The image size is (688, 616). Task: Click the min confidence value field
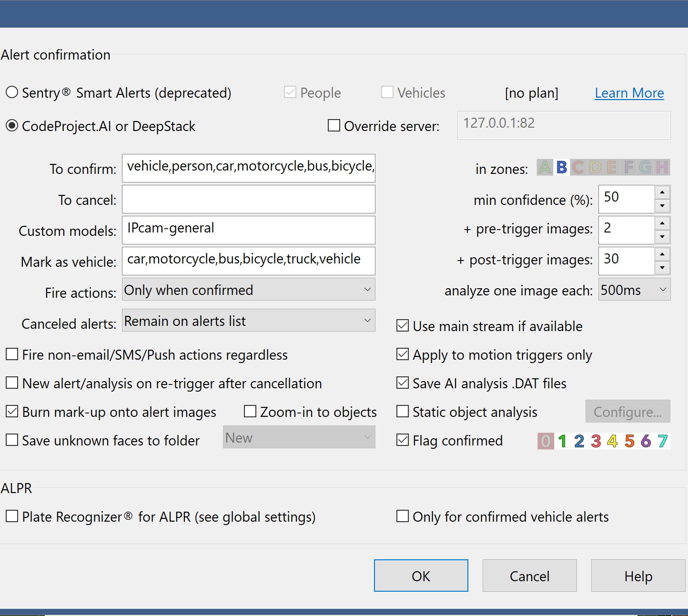coord(627,199)
